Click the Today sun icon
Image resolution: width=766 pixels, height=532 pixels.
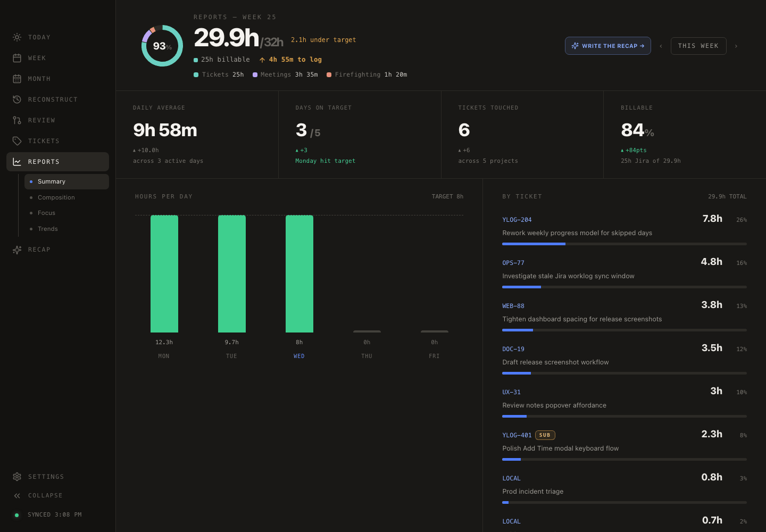point(17,37)
